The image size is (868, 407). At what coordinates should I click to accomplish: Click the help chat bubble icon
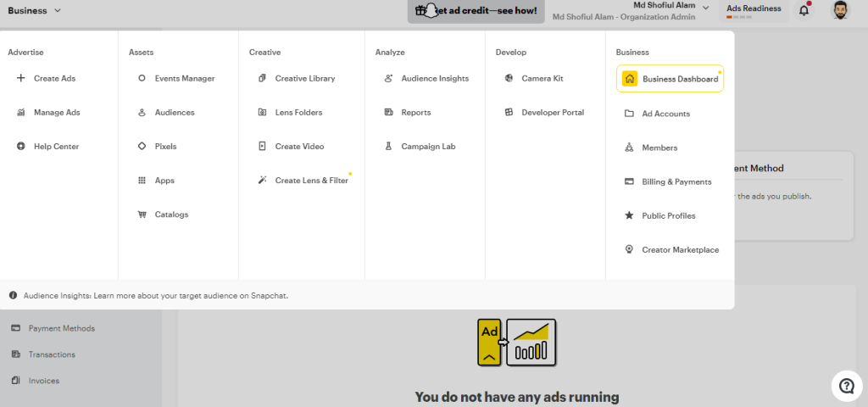(x=845, y=386)
